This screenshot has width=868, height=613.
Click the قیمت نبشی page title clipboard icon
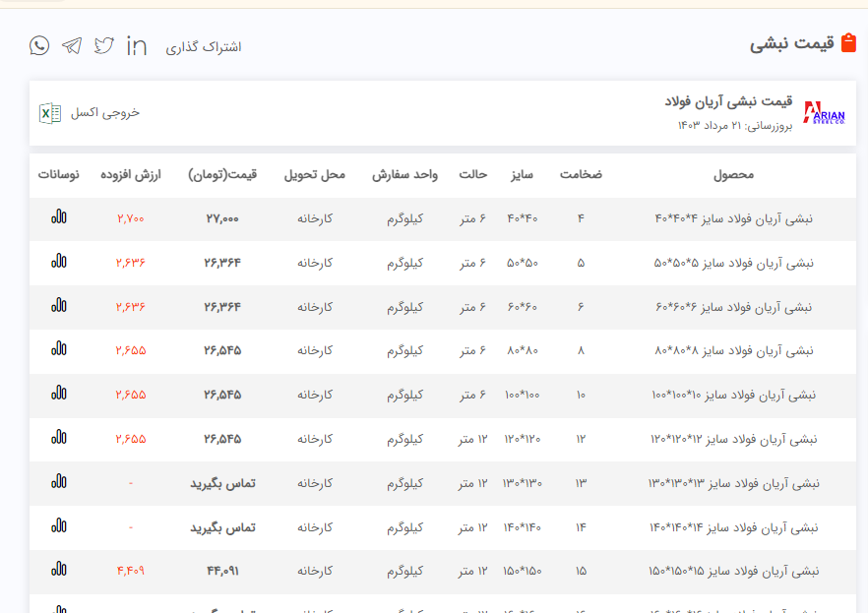[849, 43]
